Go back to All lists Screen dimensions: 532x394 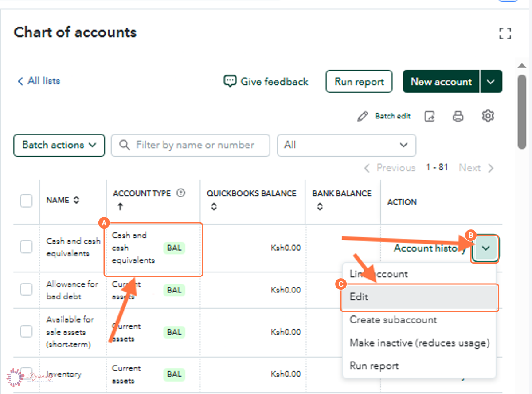39,81
